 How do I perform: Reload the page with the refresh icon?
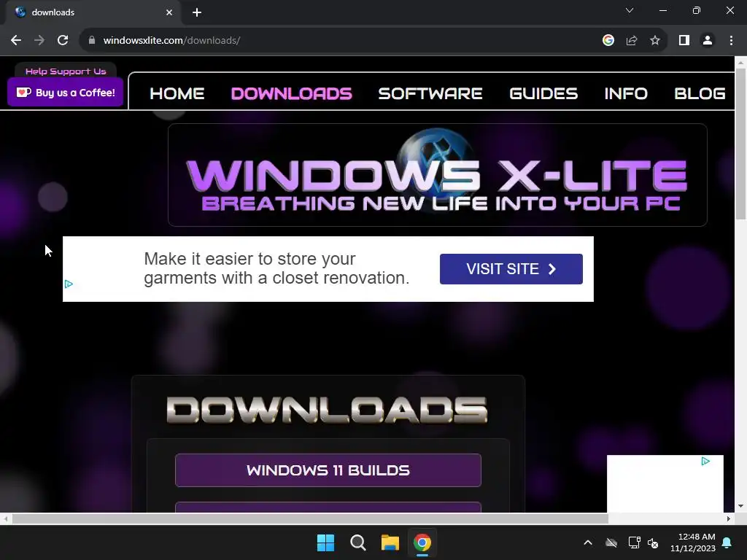[x=63, y=41]
